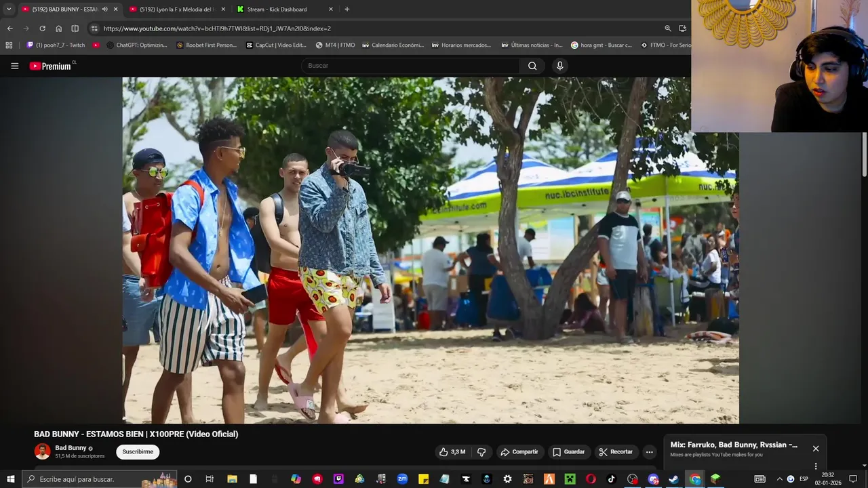Open the pooh7_7 - Twitch bookmark
The height and width of the screenshot is (488, 868).
[x=56, y=45]
